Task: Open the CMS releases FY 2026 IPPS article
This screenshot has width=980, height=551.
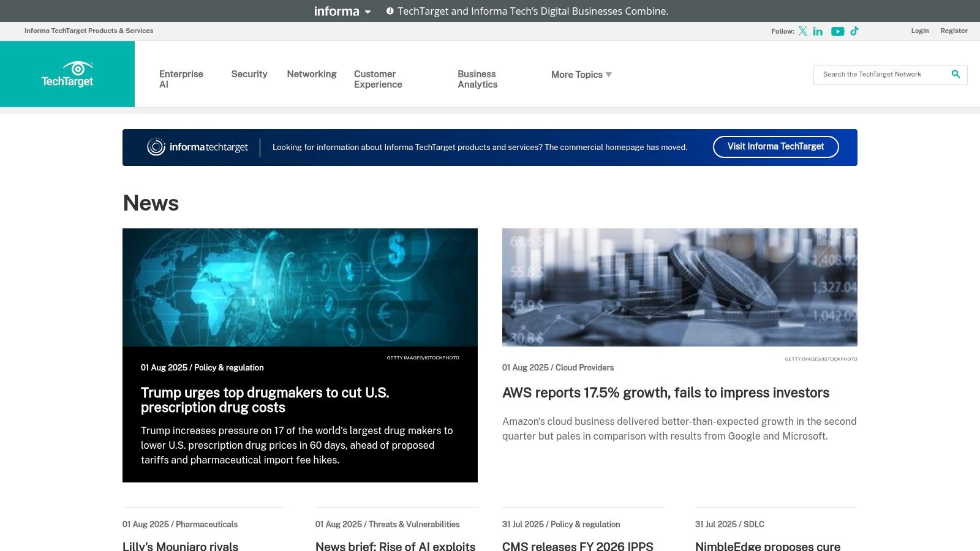Action: [x=578, y=546]
